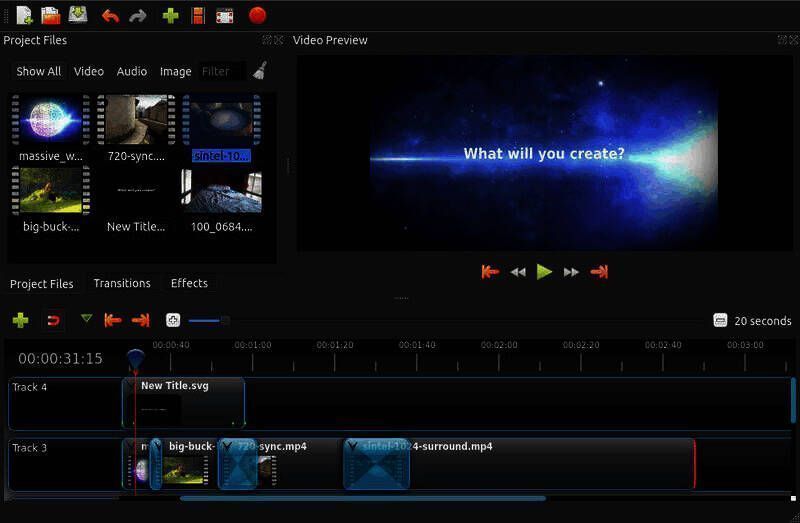The width and height of the screenshot is (800, 523).
Task: Open the clip menu on the sintel surround clip
Action: tap(353, 447)
